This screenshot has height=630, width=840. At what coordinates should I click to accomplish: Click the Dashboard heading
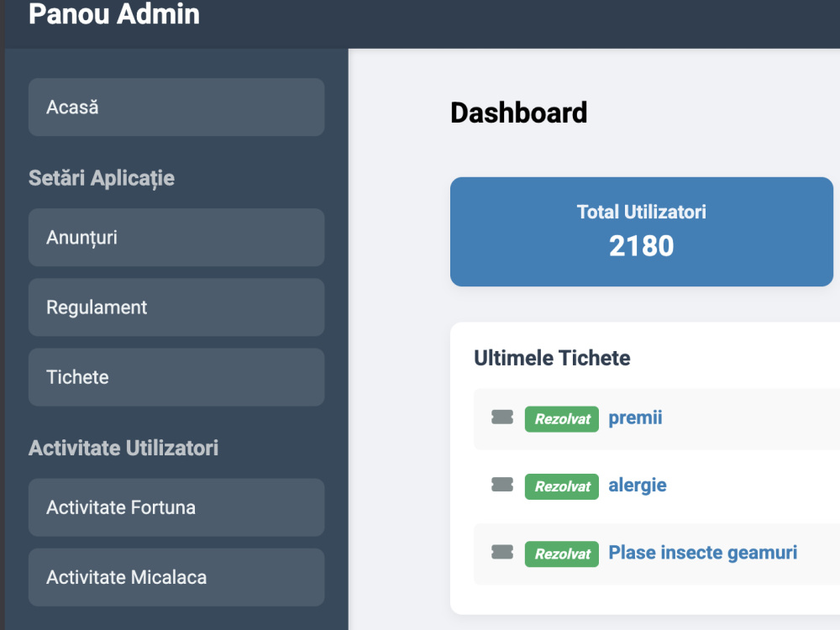click(x=518, y=113)
